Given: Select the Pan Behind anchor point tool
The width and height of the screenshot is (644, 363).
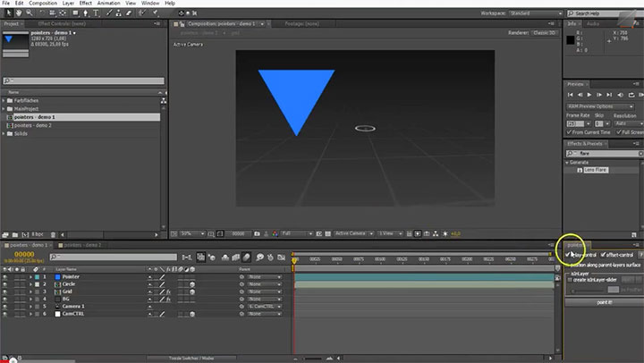Looking at the screenshot, I should tap(63, 13).
